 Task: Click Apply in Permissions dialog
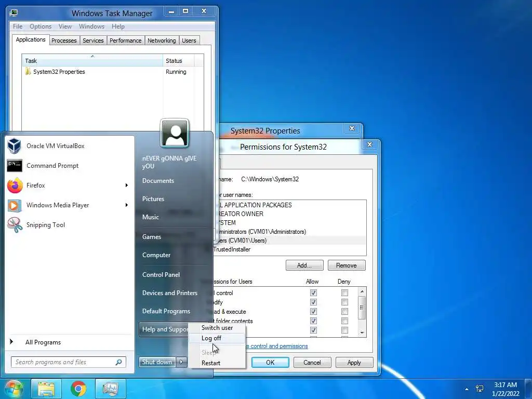pos(354,362)
